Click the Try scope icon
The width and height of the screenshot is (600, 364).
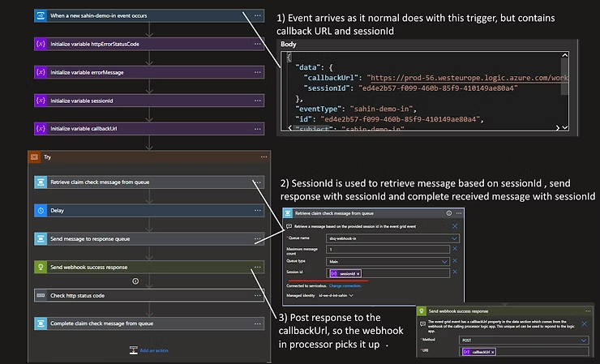[33, 157]
